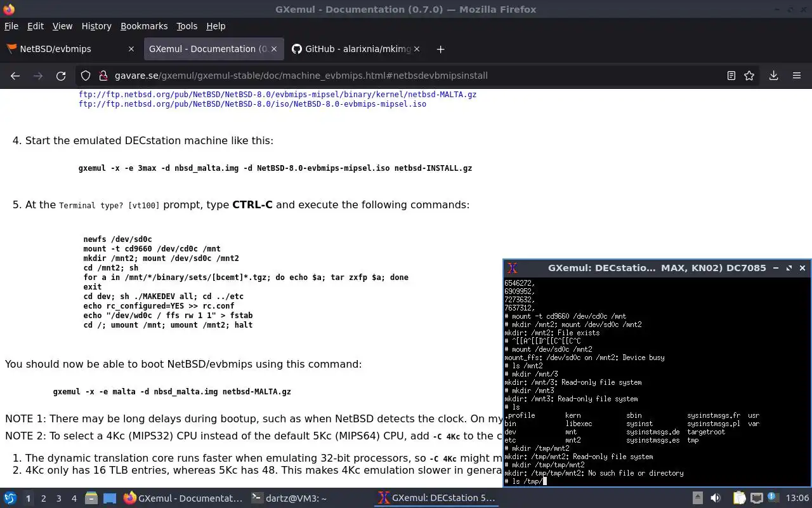Close the GXemul DECstation window
This screenshot has width=812, height=508.
pyautogui.click(x=802, y=268)
